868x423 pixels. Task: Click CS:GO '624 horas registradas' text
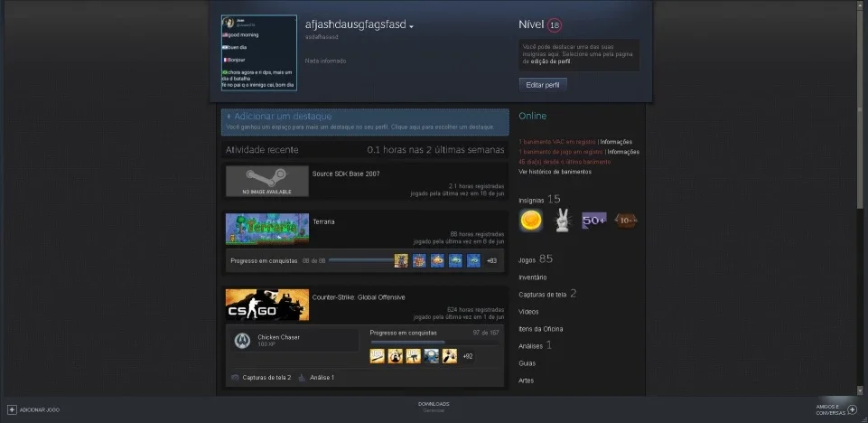tap(475, 309)
